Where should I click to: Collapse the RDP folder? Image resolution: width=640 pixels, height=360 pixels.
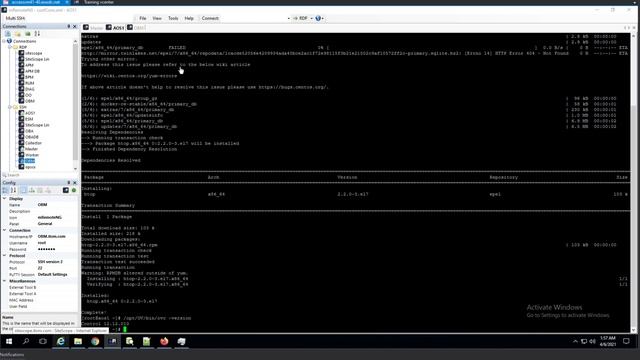10,47
